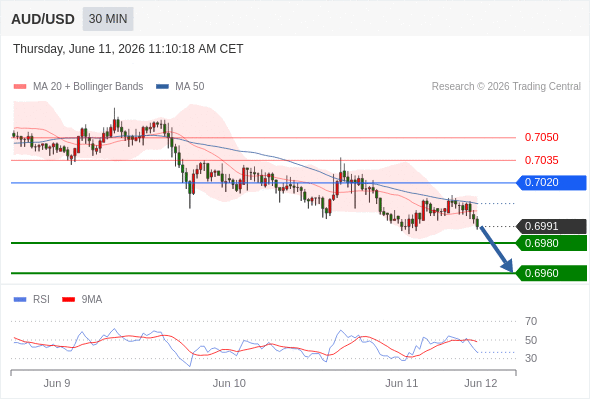Select the AUD/USD pair title
Image resolution: width=590 pixels, height=400 pixels.
coord(43,19)
